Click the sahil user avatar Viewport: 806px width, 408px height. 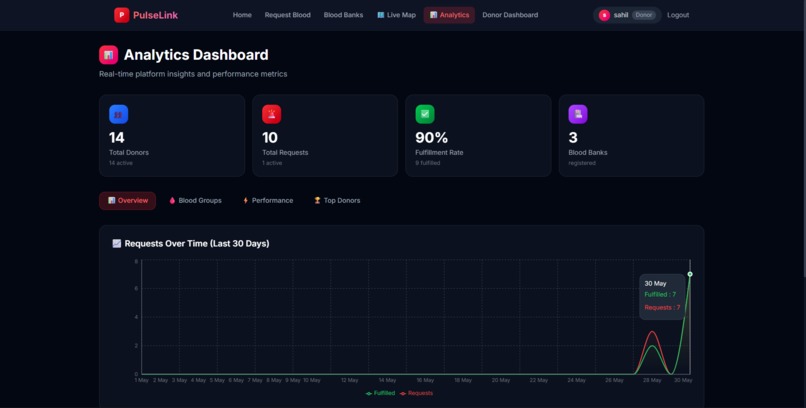[x=604, y=15]
